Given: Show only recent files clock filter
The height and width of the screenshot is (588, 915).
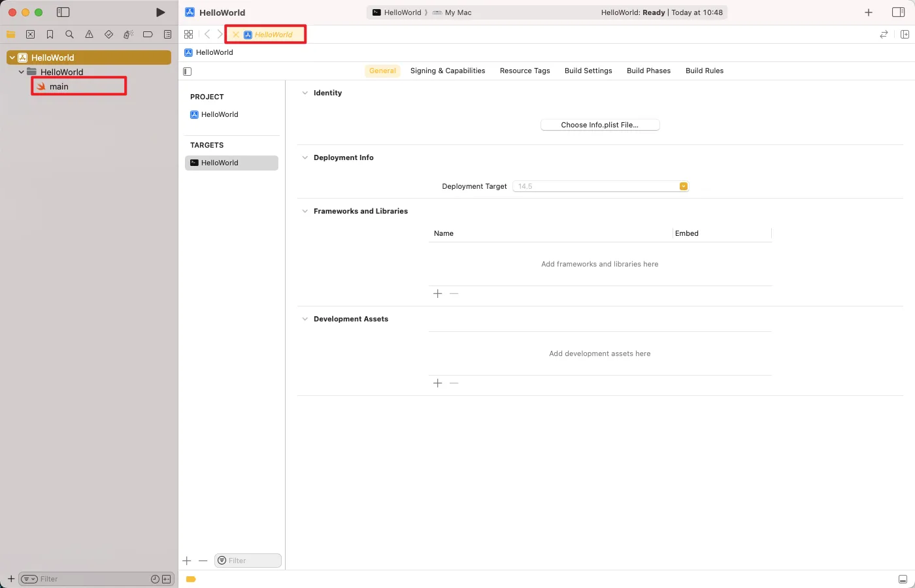Looking at the screenshot, I should click(155, 579).
